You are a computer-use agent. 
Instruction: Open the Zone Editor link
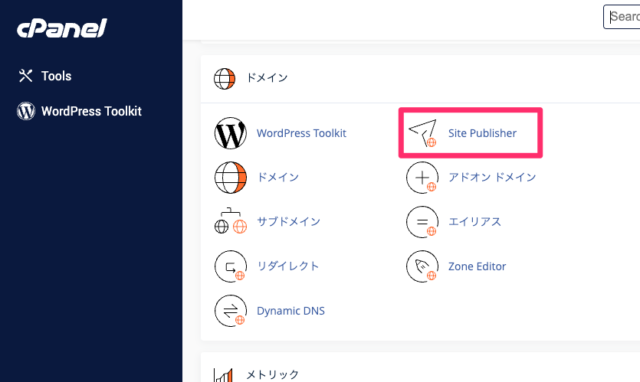[x=477, y=267]
